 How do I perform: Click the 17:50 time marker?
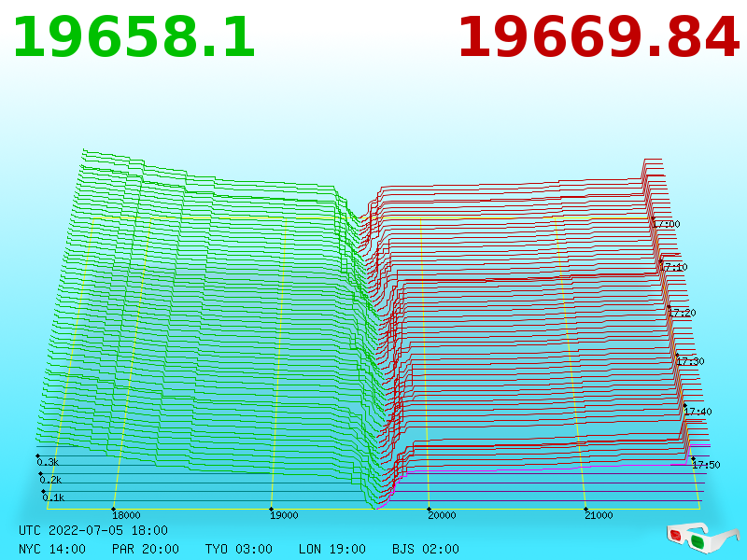point(706,465)
